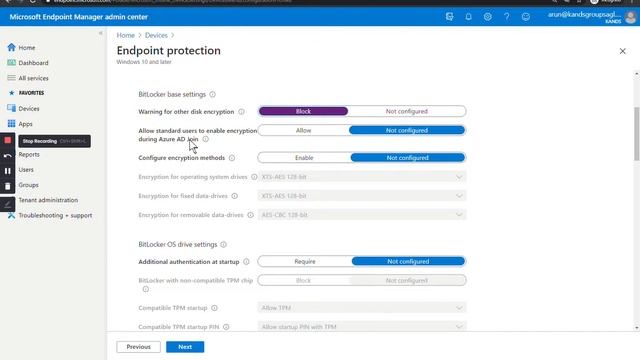Click Devices breadcrumb link
This screenshot has width=640, height=360.
click(156, 36)
